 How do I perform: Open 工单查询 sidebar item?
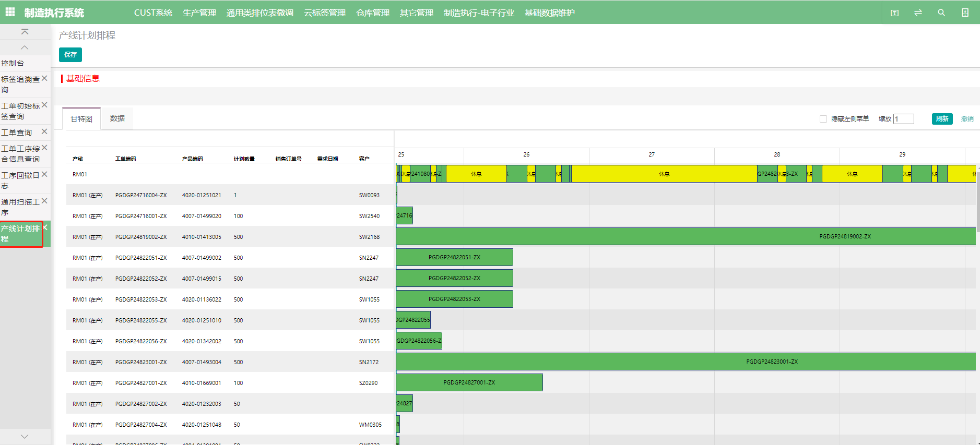pyautogui.click(x=17, y=133)
